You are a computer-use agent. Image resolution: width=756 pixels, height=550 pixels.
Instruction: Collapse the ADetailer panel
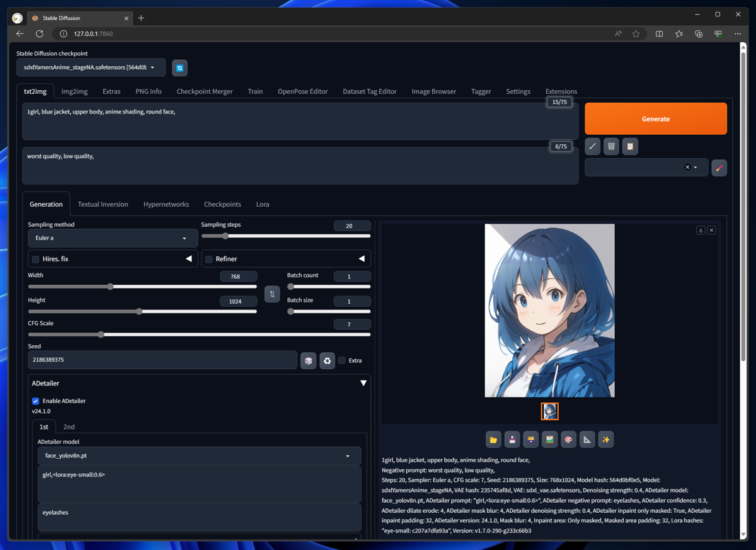364,383
